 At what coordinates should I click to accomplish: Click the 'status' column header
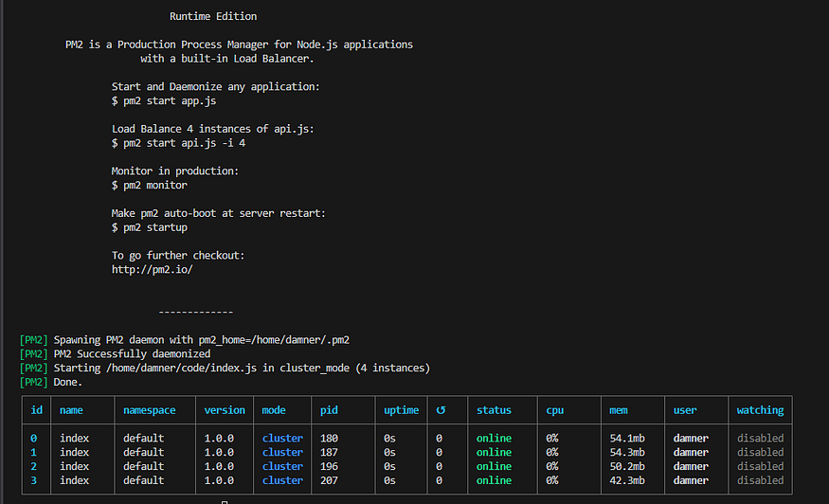point(494,410)
